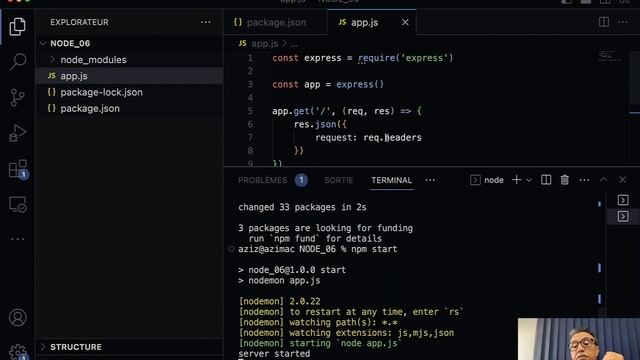The image size is (640, 360).
Task: Click the EXPLORATEUR panel title
Action: point(80,22)
